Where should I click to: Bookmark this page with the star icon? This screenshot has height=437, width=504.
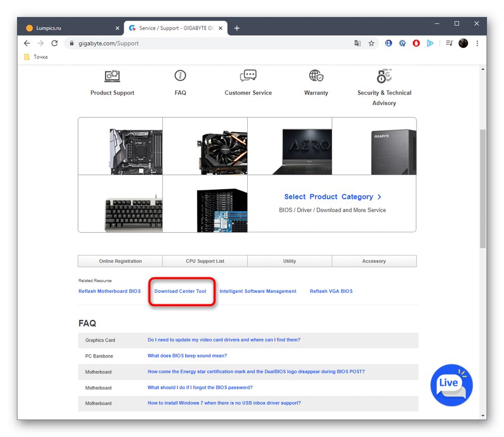371,43
